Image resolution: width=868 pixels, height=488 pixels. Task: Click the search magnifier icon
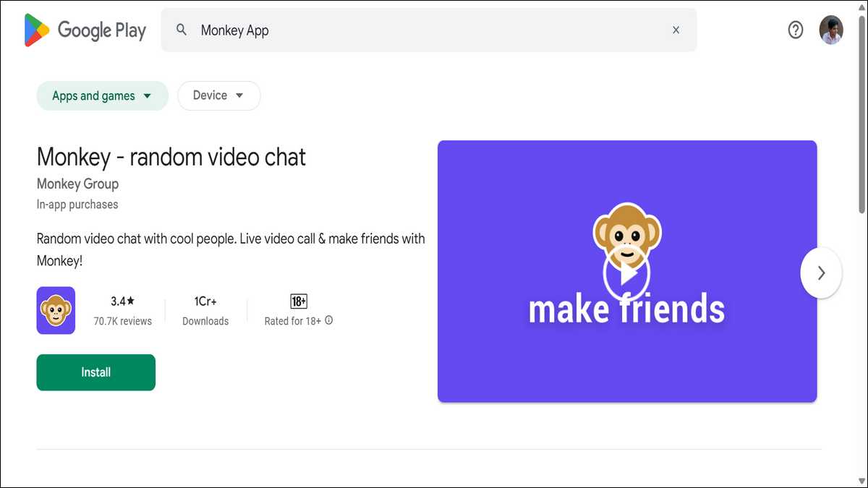click(x=182, y=30)
